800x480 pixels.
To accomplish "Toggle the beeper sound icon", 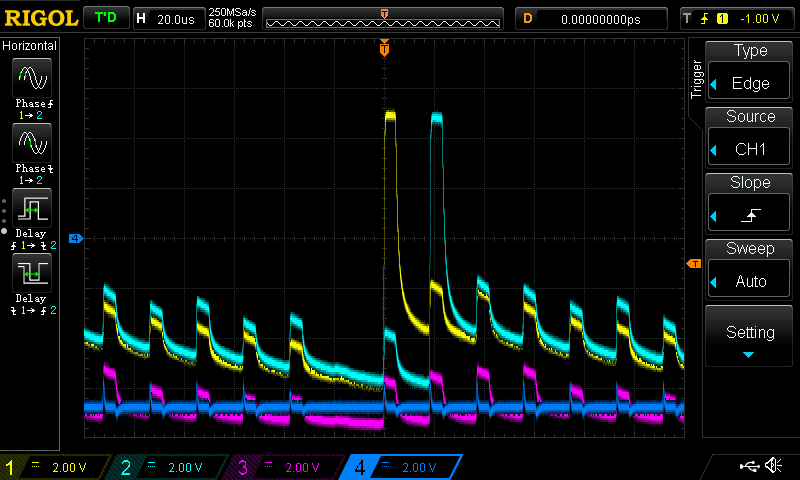I will click(x=774, y=466).
